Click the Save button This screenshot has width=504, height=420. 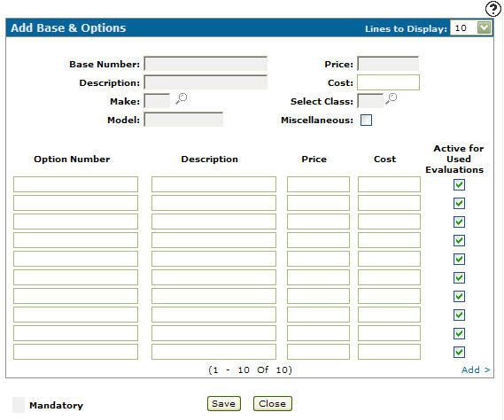(224, 403)
